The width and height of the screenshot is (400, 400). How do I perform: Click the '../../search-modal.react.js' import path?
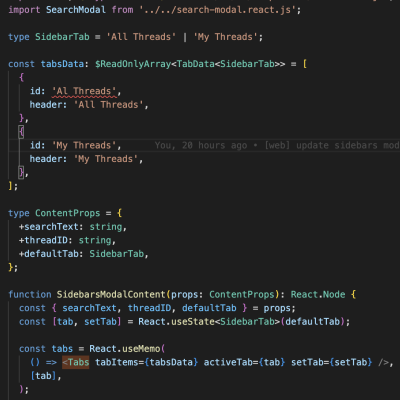pyautogui.click(x=217, y=10)
